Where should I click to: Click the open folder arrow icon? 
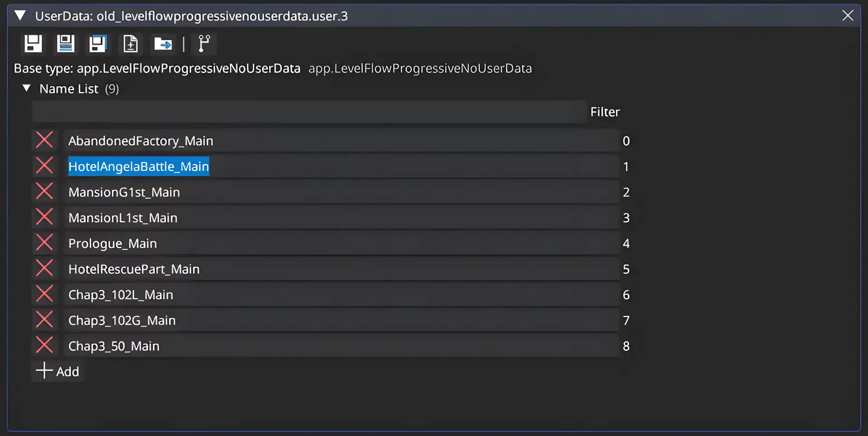163,44
